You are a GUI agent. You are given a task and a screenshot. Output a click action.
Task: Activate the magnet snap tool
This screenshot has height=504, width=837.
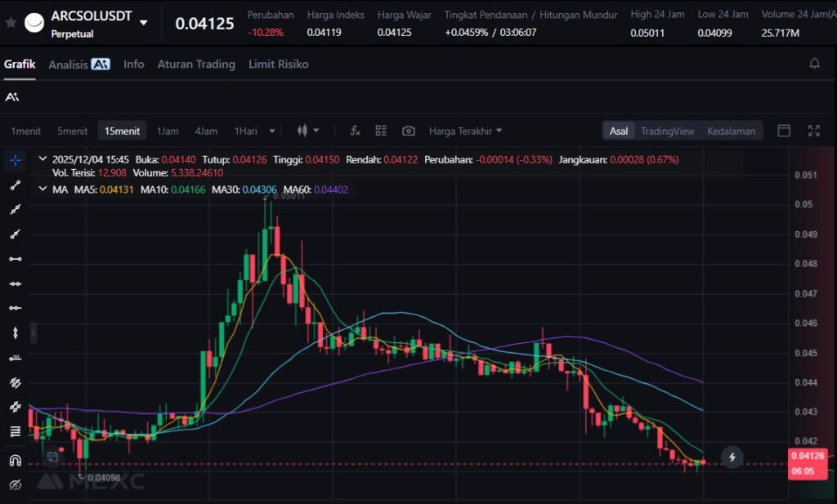pos(15,460)
